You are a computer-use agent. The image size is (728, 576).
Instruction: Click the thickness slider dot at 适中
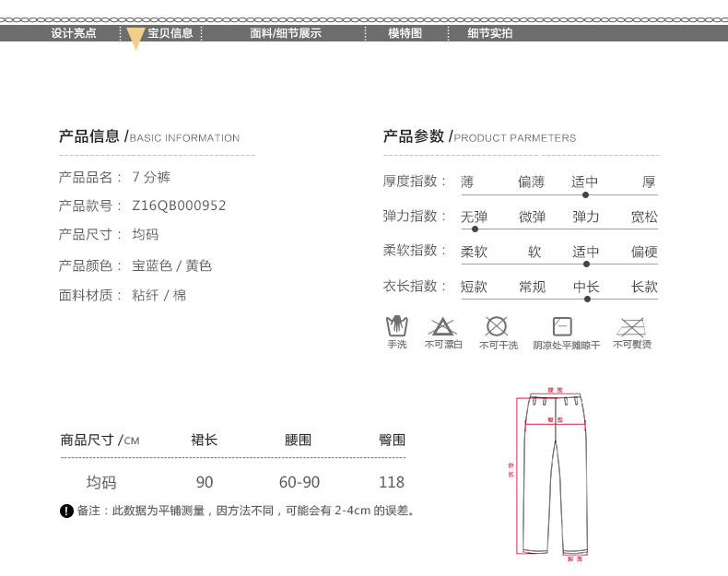click(x=585, y=194)
